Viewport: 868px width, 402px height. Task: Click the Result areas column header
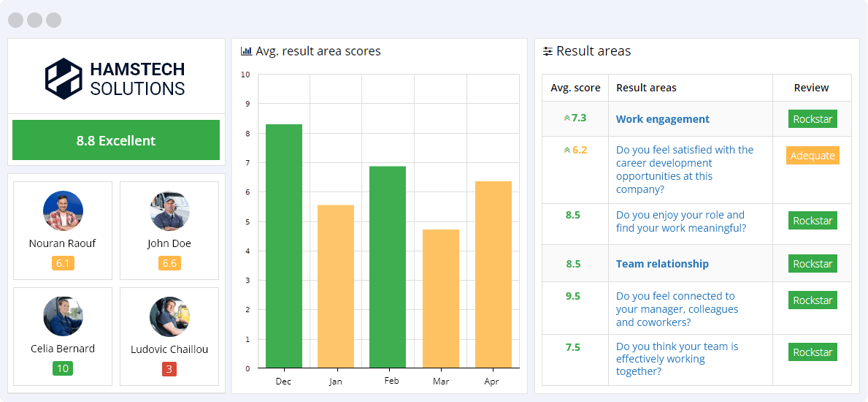tap(646, 88)
